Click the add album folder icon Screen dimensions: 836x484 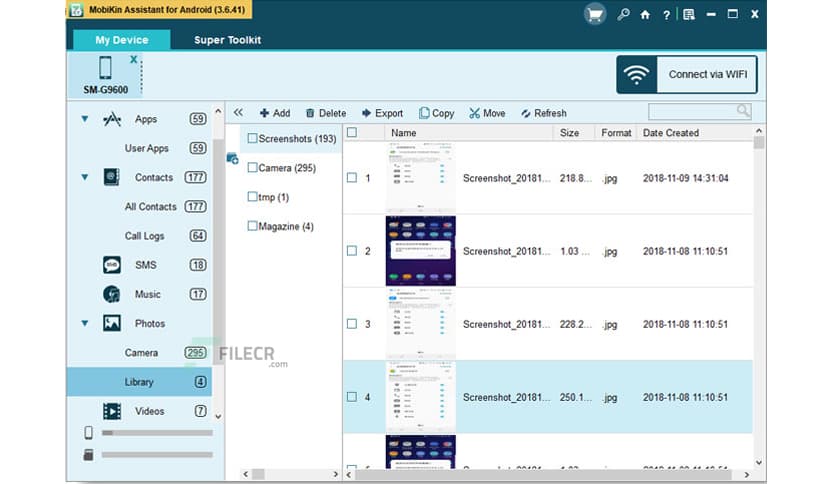tap(232, 158)
